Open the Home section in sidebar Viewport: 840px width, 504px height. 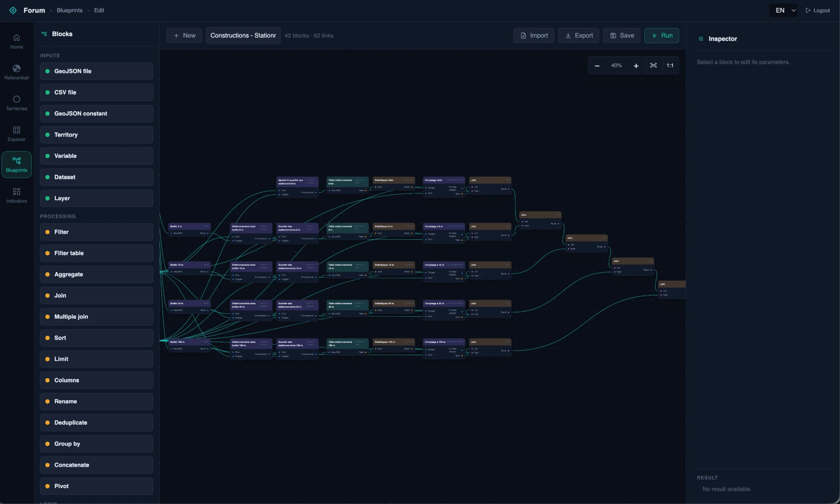click(x=17, y=42)
